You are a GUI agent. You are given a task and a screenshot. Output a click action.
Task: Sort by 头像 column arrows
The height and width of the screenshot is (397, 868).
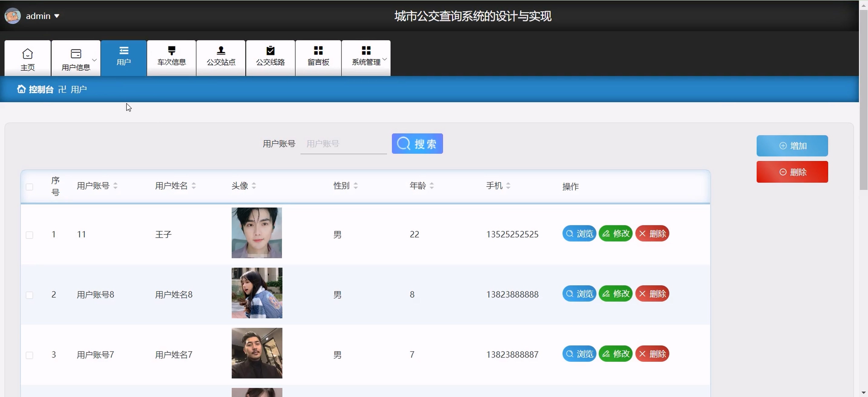pyautogui.click(x=254, y=186)
